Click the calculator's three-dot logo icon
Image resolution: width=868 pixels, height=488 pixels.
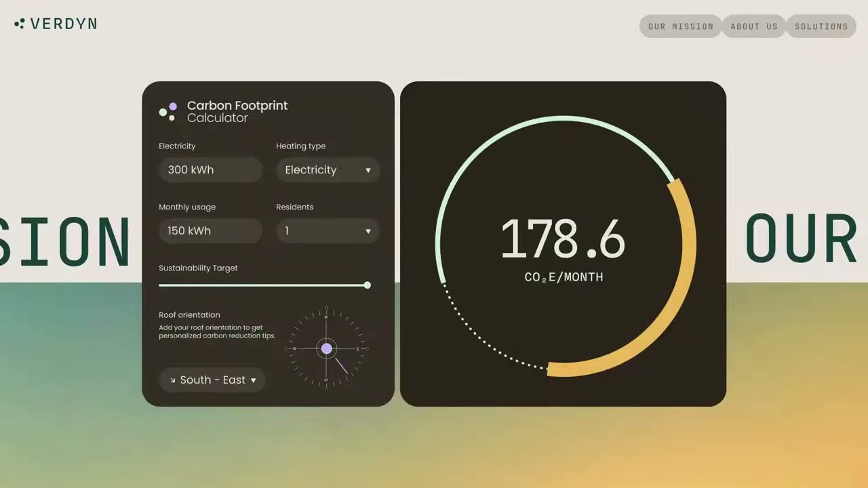167,112
